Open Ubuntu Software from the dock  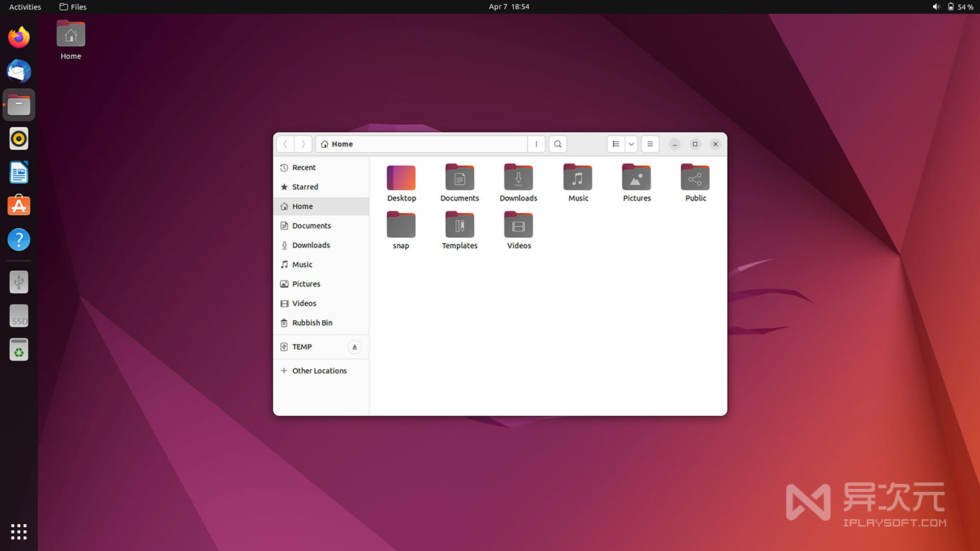tap(18, 206)
